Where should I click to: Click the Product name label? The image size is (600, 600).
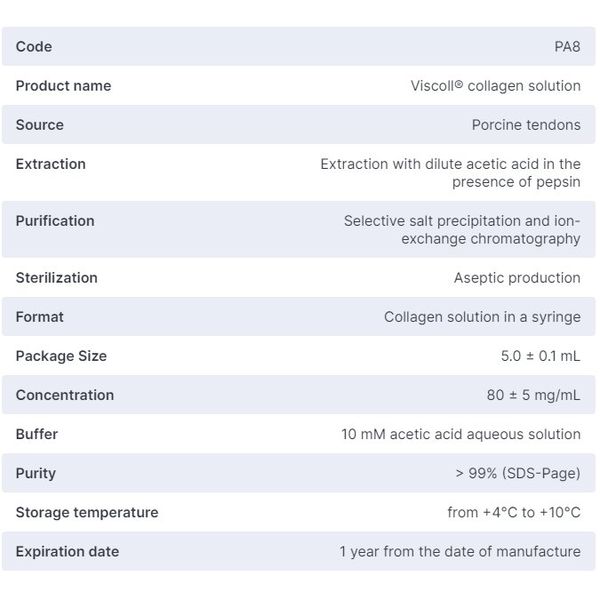[x=63, y=86]
